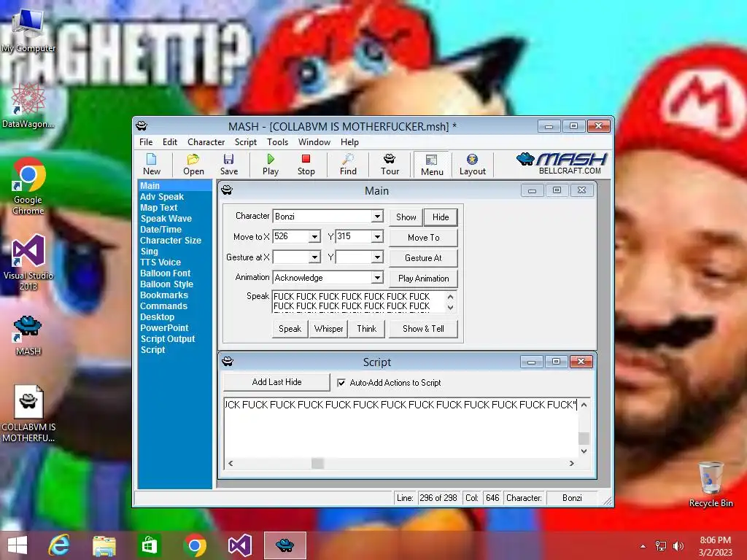Expand the Animation dropdown showing Acknowledge
The height and width of the screenshot is (560, 747).
pyautogui.click(x=377, y=278)
